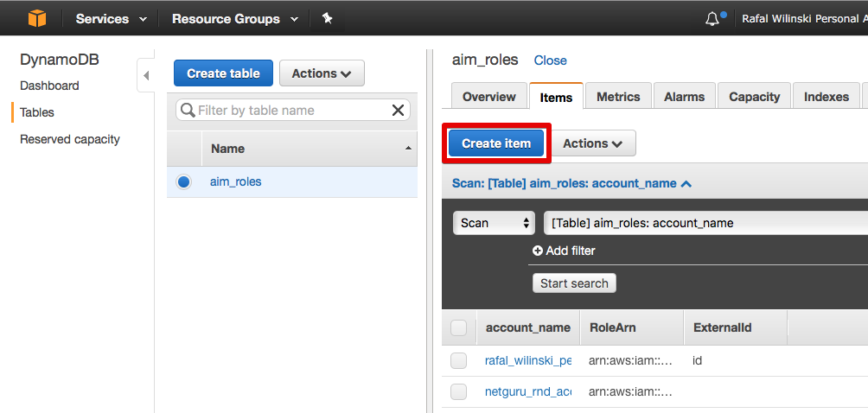This screenshot has height=413, width=868.
Task: Switch to the Capacity tab
Action: point(755,97)
